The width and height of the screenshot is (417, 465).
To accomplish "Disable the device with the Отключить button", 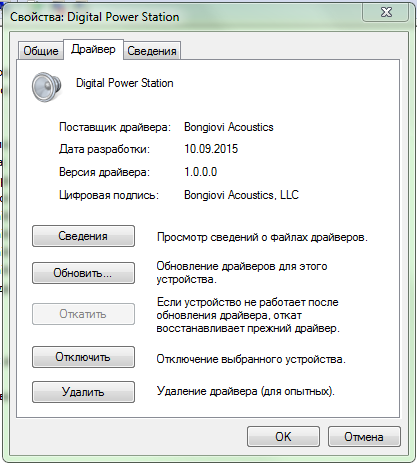I will pyautogui.click(x=83, y=357).
